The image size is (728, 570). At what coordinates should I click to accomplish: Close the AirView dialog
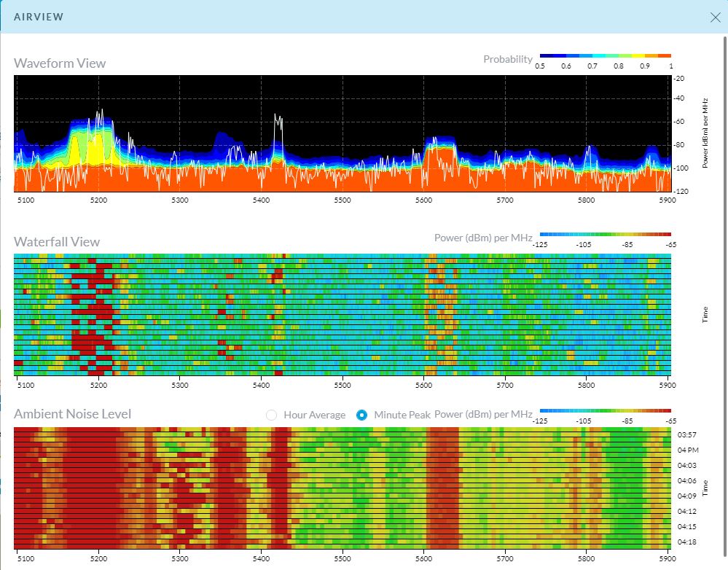pyautogui.click(x=715, y=17)
